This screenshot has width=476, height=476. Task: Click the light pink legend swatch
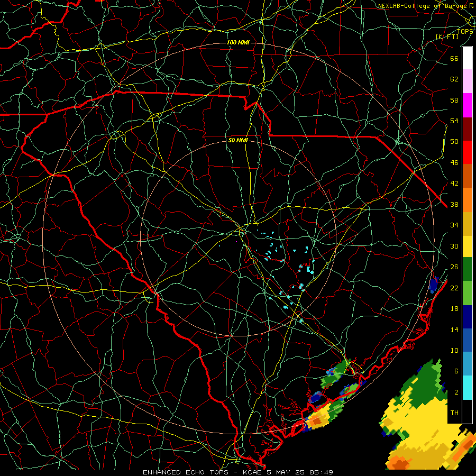click(x=467, y=81)
